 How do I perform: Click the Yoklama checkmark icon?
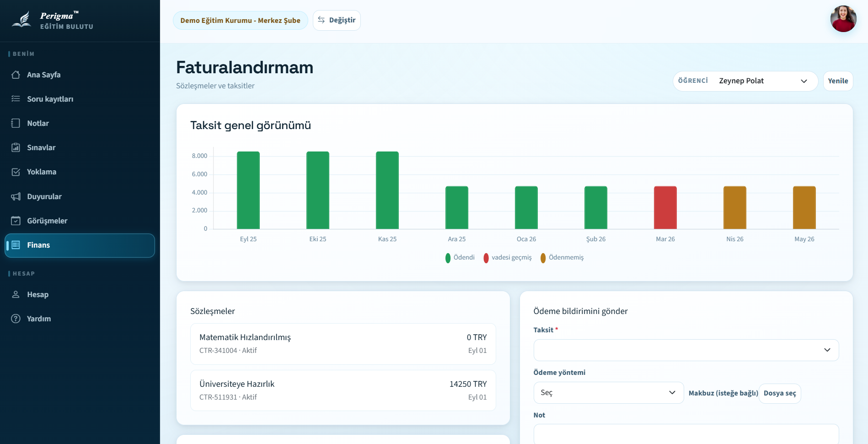click(16, 172)
